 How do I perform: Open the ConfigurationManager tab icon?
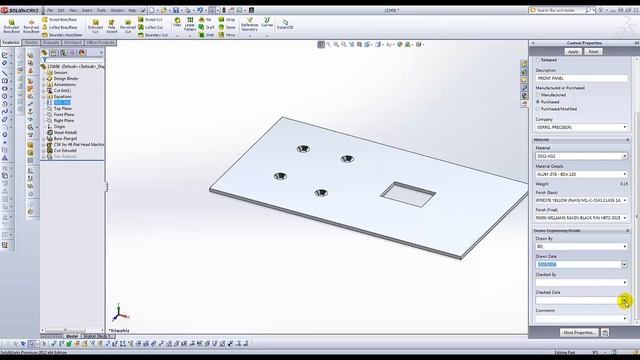63,53
